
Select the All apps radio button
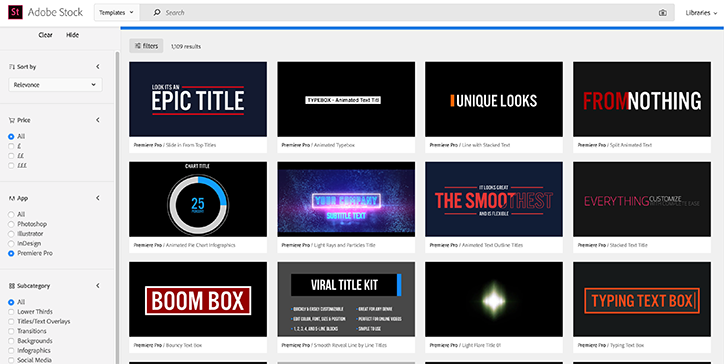11,215
